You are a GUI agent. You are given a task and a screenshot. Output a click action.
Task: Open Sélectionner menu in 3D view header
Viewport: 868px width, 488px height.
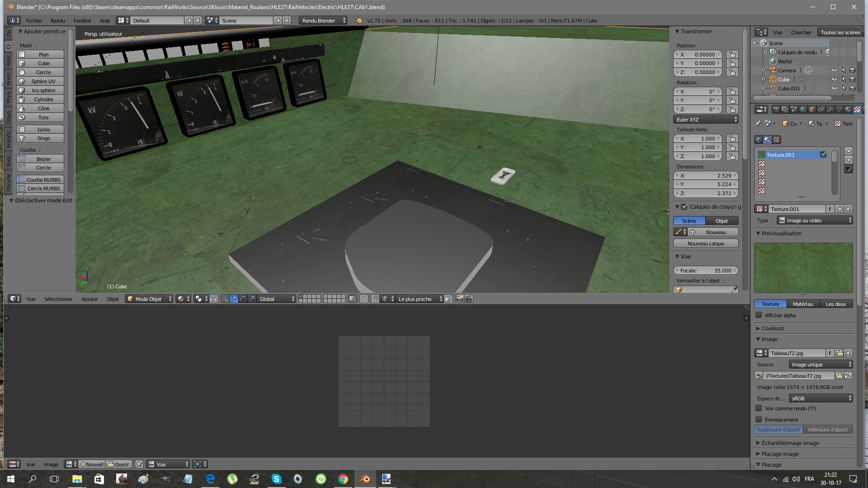58,299
